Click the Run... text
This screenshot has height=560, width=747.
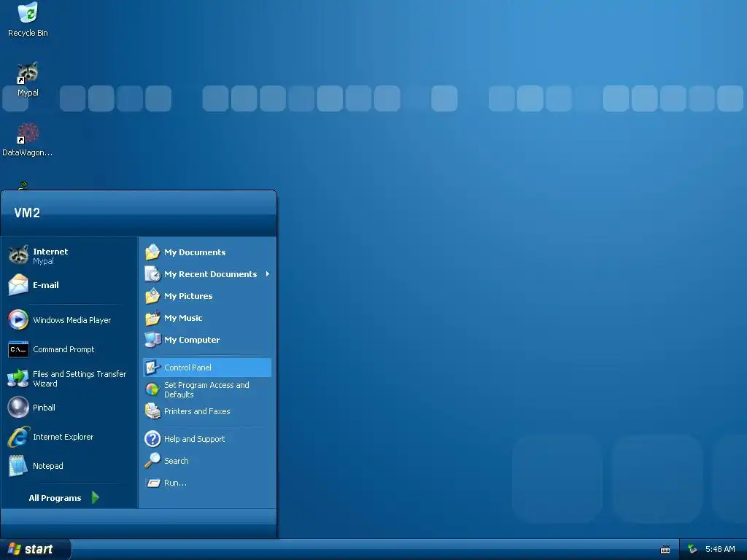pyautogui.click(x=175, y=483)
